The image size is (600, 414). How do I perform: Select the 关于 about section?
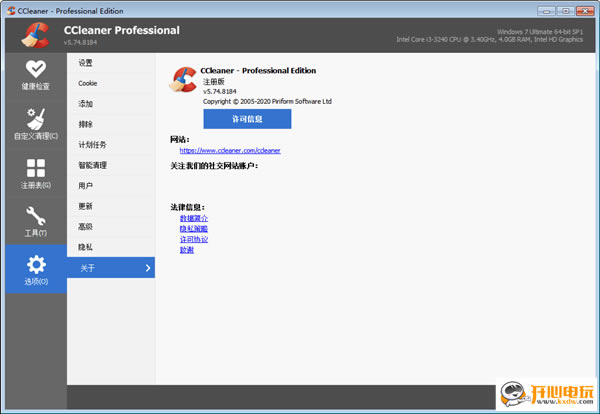coord(111,267)
